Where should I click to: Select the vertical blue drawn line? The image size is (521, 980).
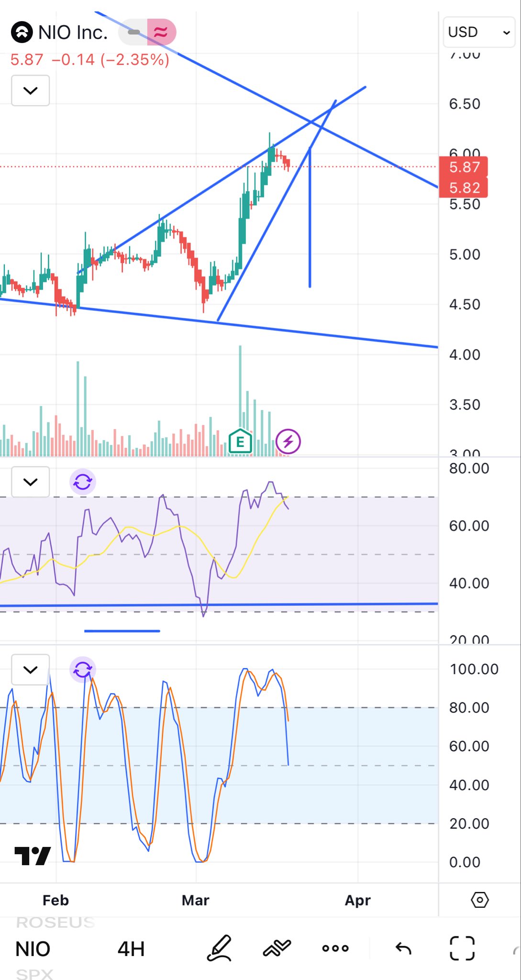[310, 218]
